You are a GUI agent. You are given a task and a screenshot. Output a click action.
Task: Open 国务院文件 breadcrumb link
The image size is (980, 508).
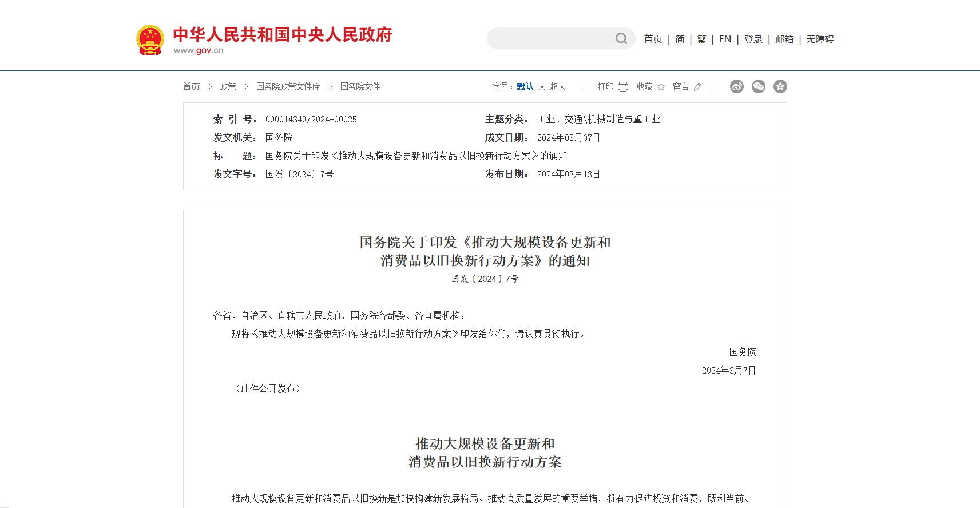(360, 86)
